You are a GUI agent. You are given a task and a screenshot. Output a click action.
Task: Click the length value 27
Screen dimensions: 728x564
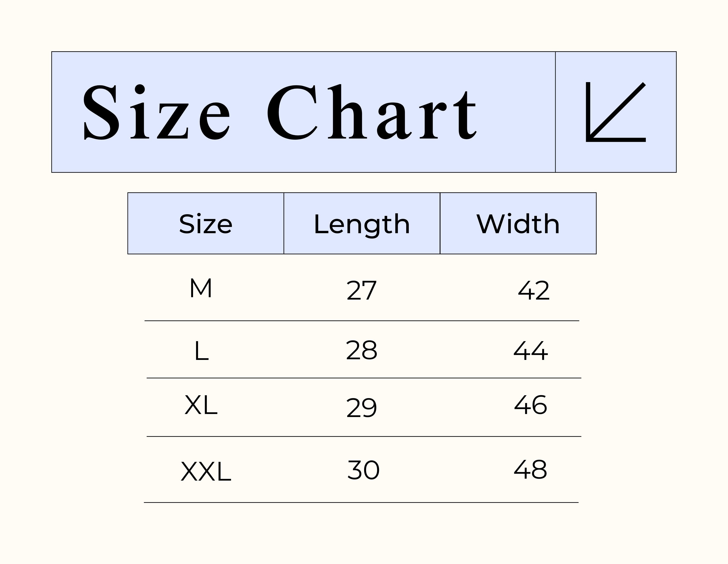pyautogui.click(x=361, y=291)
